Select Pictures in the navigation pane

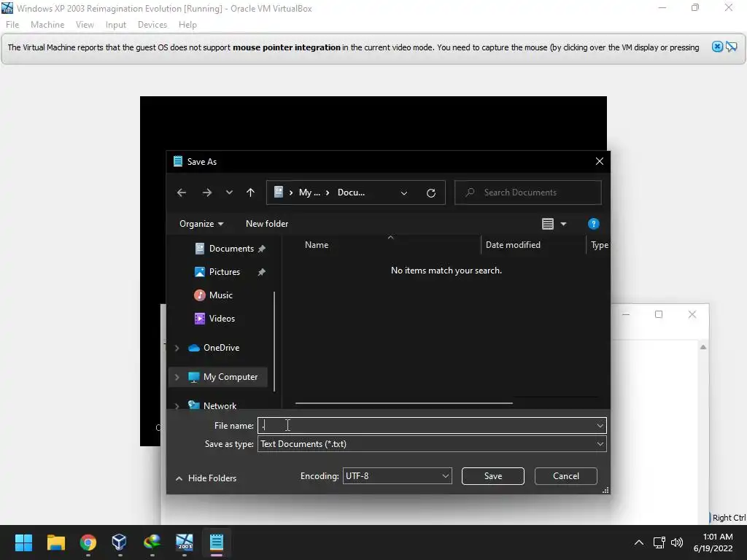(x=225, y=272)
